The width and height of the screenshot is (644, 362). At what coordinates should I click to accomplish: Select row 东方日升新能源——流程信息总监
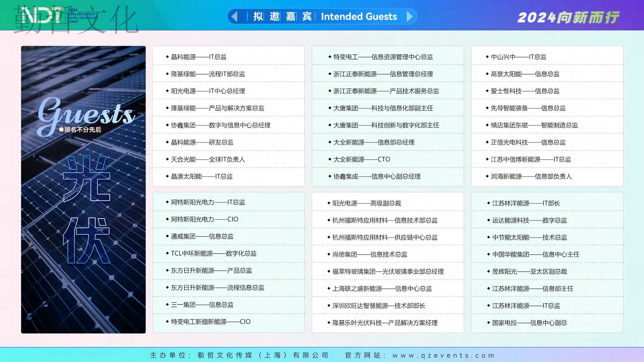pos(228,288)
